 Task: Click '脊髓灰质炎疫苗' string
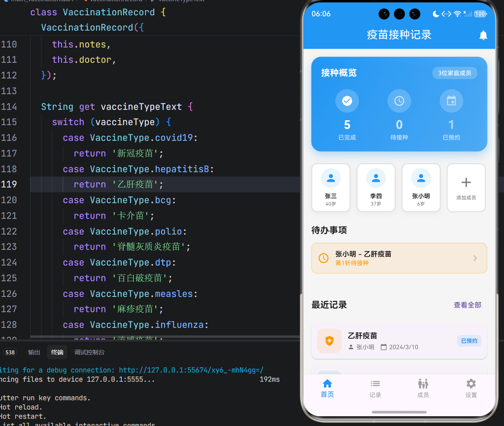(x=152, y=247)
